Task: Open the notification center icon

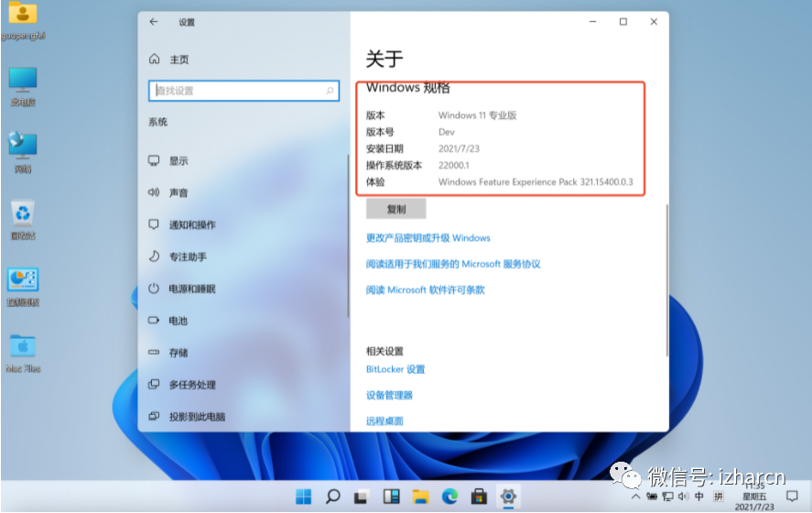Action: (x=792, y=497)
